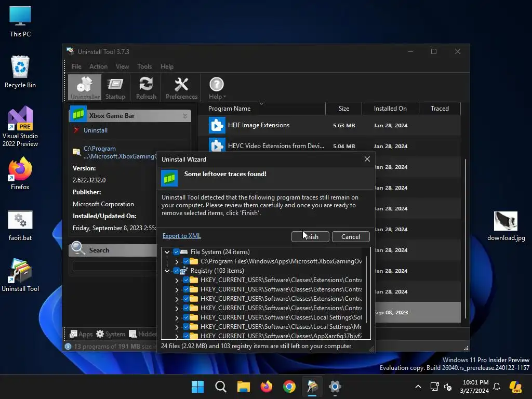This screenshot has width=532, height=399.
Task: Close the Uninstall Wizard dialog
Action: pyautogui.click(x=367, y=159)
